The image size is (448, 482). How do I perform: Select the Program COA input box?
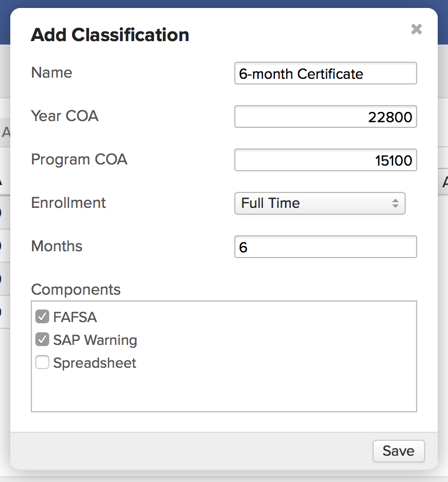coord(325,160)
